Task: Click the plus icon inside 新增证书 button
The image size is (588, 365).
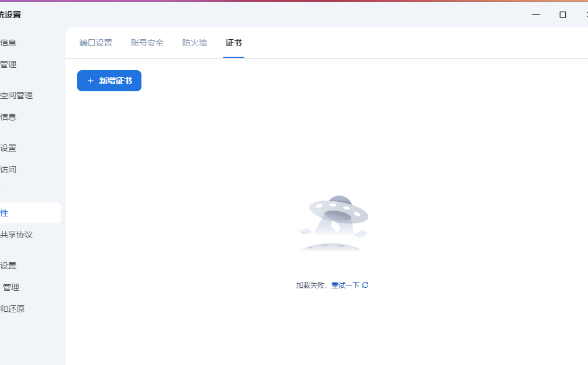Action: pyautogui.click(x=90, y=80)
